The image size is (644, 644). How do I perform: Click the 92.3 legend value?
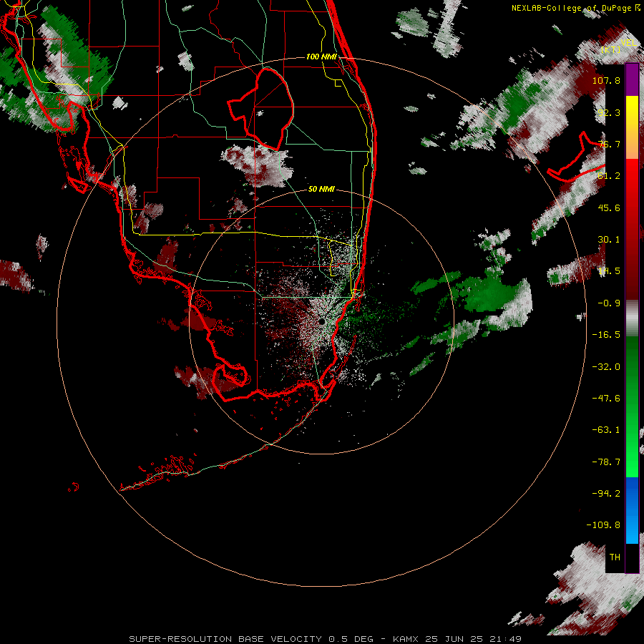[x=609, y=112]
